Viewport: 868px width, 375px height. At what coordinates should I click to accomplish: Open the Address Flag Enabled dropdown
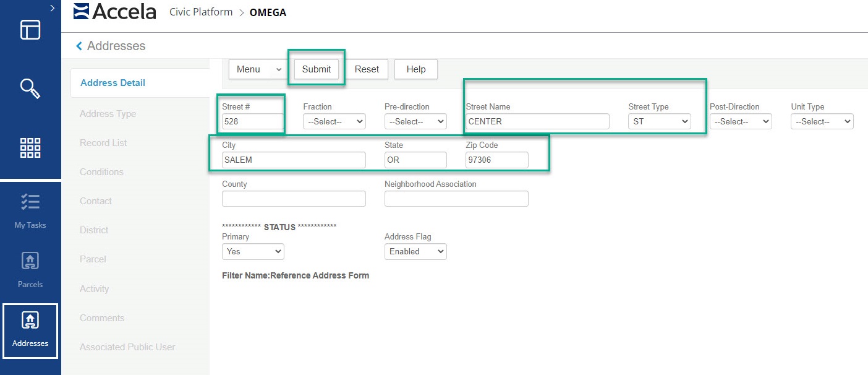pos(415,252)
